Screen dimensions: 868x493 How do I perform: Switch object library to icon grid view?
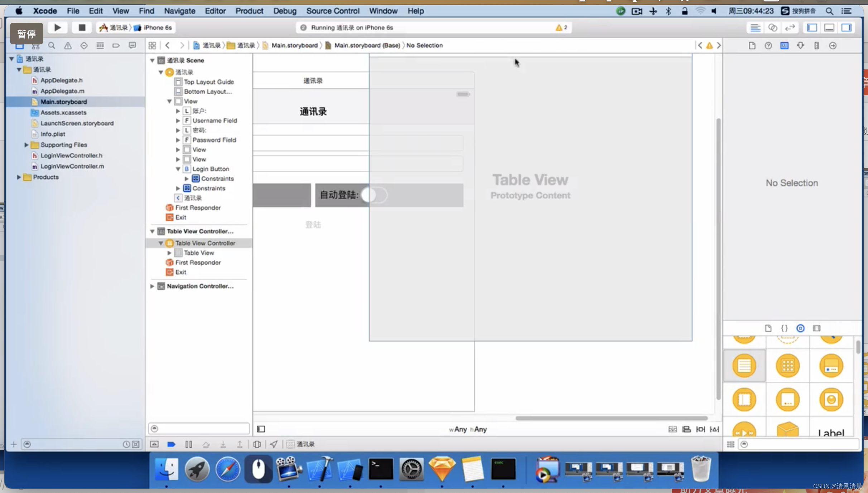coord(730,444)
